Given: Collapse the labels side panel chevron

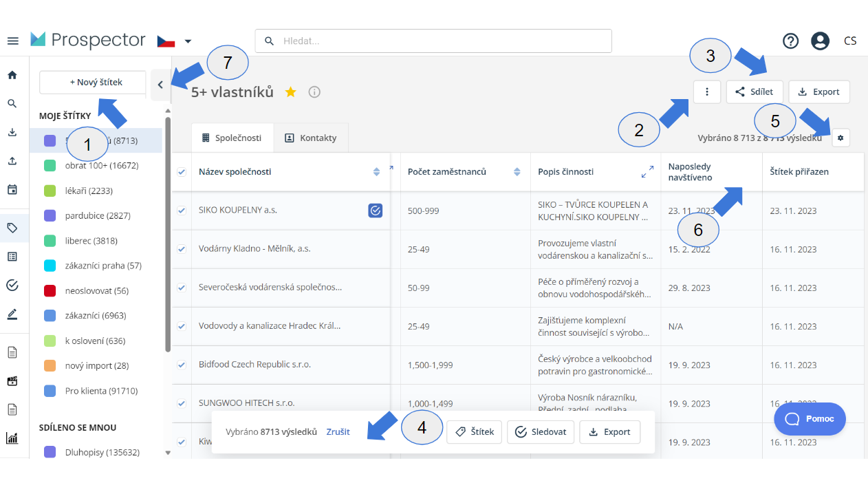Looking at the screenshot, I should click(160, 85).
